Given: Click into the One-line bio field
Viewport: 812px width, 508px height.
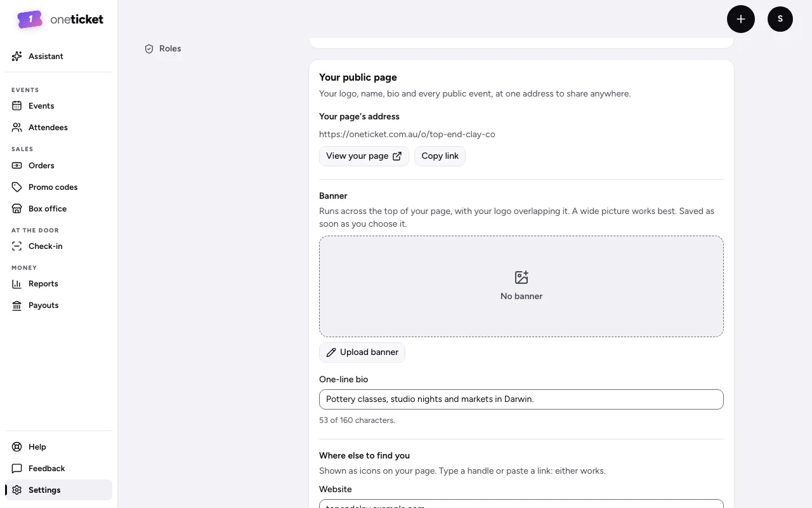Looking at the screenshot, I should coord(521,399).
